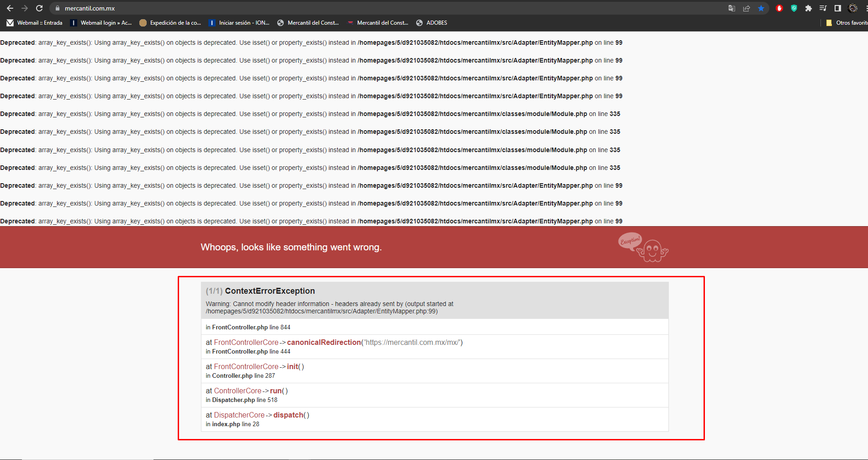Click the ControllerCore class name

point(238,391)
